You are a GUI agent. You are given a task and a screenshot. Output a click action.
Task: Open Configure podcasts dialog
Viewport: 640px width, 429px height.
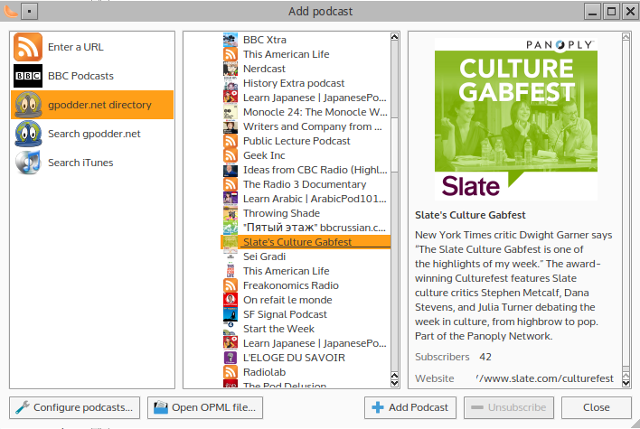74,407
